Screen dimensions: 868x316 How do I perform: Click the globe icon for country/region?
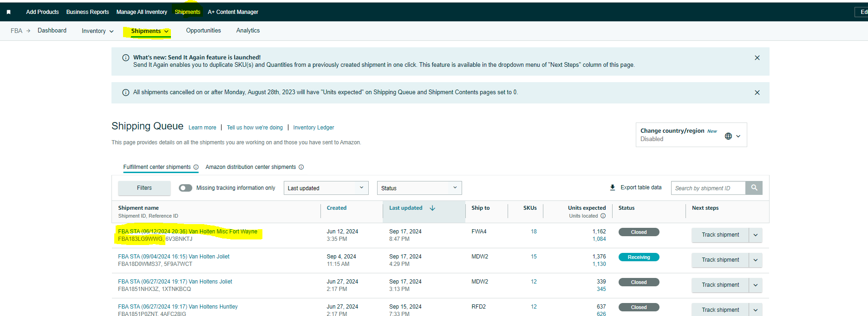click(728, 136)
